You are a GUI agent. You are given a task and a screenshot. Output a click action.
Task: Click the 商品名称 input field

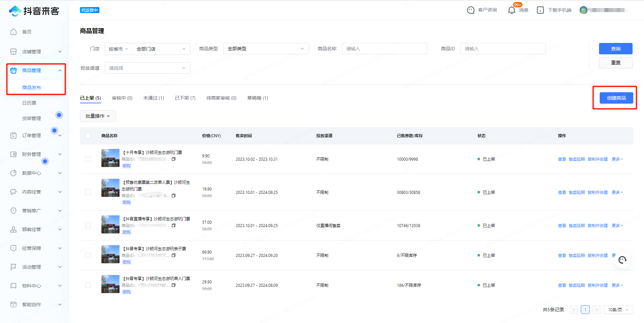click(384, 49)
